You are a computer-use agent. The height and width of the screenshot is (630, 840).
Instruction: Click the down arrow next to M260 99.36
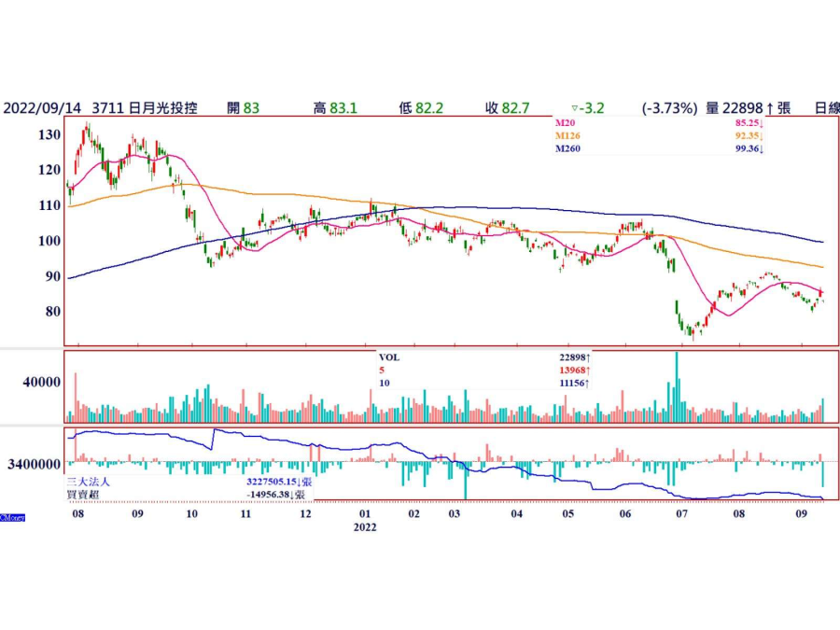pos(763,148)
